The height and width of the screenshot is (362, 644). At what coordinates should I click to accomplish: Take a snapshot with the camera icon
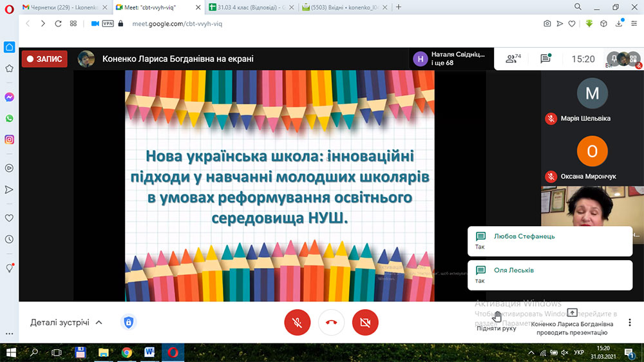pyautogui.click(x=547, y=24)
